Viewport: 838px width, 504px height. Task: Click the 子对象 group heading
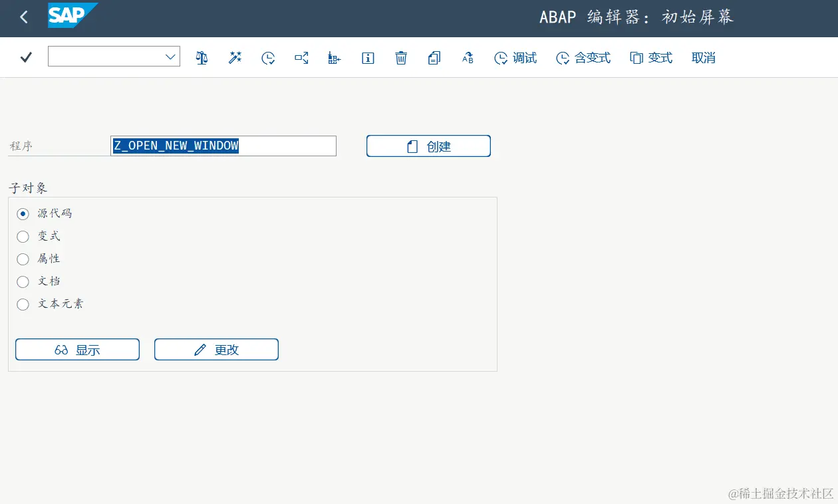pos(28,188)
